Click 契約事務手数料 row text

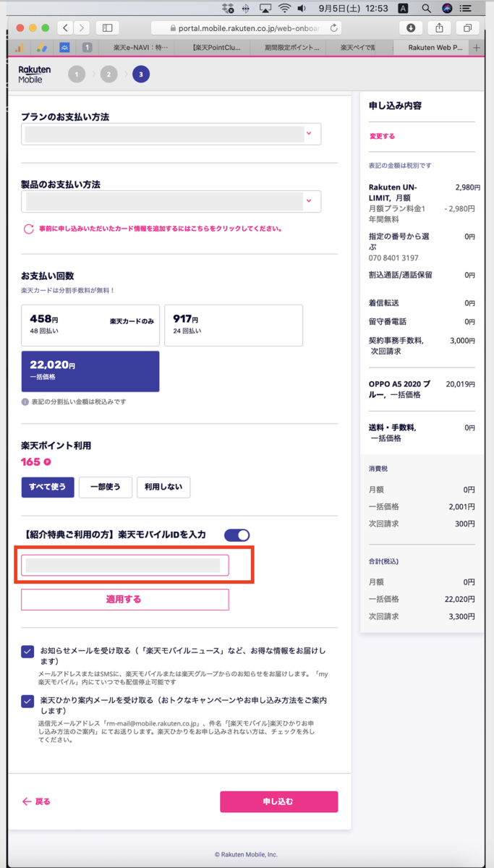coord(396,346)
